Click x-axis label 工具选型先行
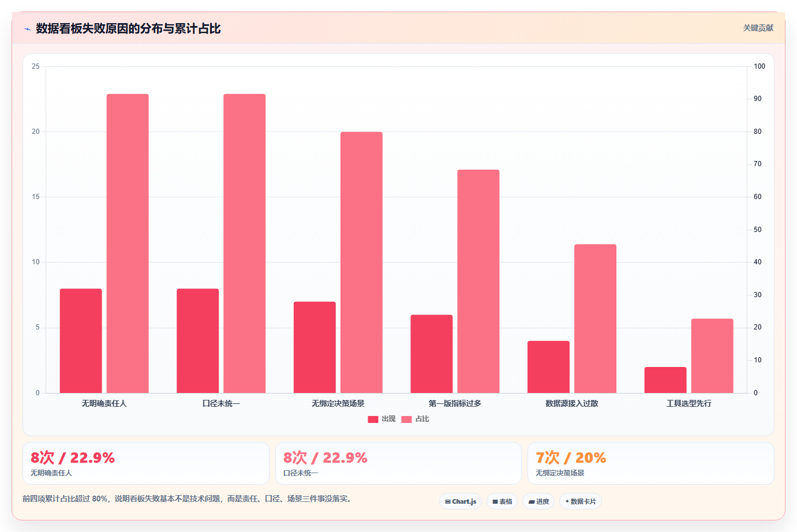The width and height of the screenshot is (797, 532). pyautogui.click(x=689, y=403)
